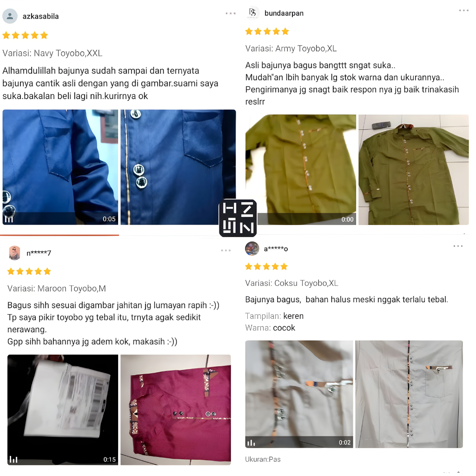Play the package label video with 0:15 duration
The height and width of the screenshot is (476, 476).
tap(63, 409)
